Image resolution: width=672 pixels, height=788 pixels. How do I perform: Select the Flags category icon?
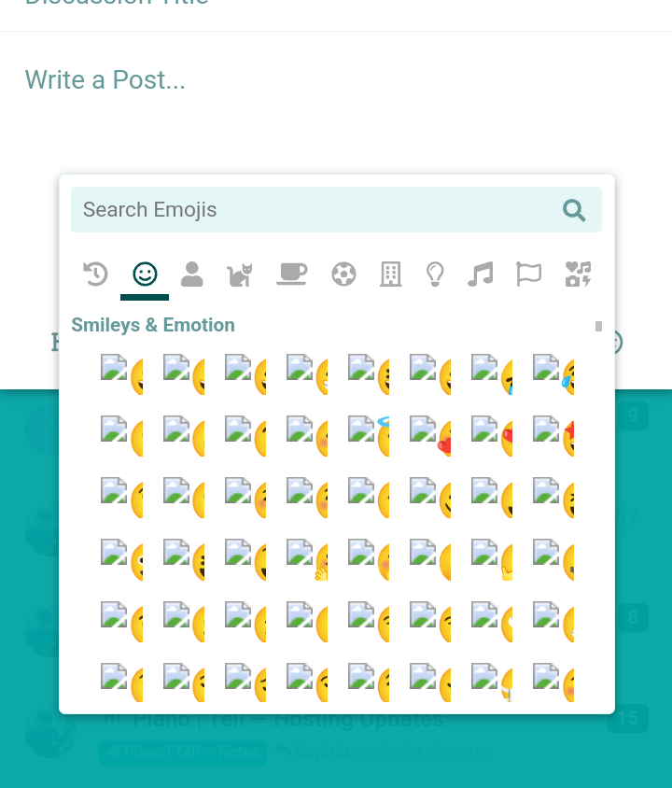pyautogui.click(x=529, y=274)
